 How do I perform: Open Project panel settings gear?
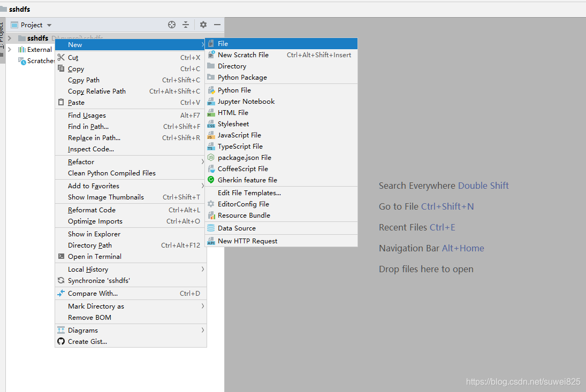point(203,25)
